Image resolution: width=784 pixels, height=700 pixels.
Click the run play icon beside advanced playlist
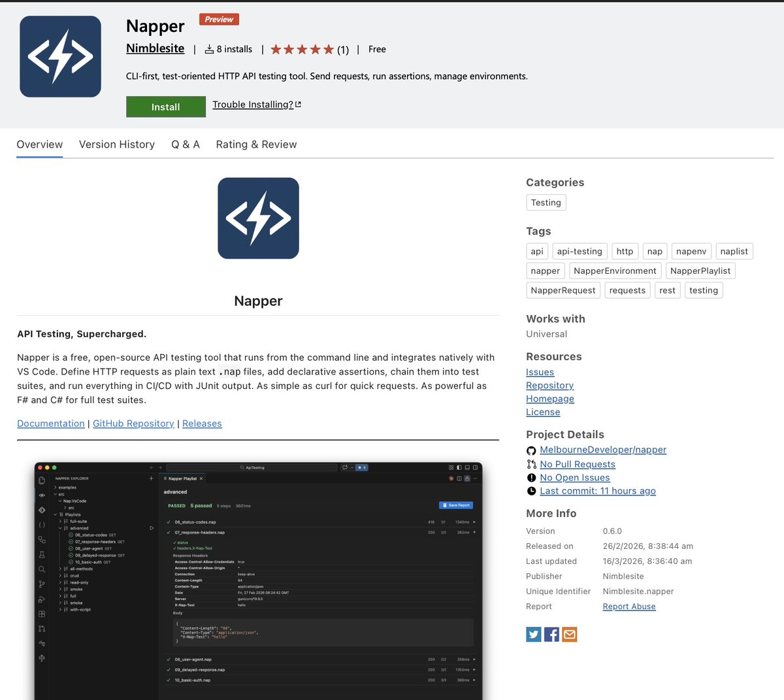pos(152,528)
